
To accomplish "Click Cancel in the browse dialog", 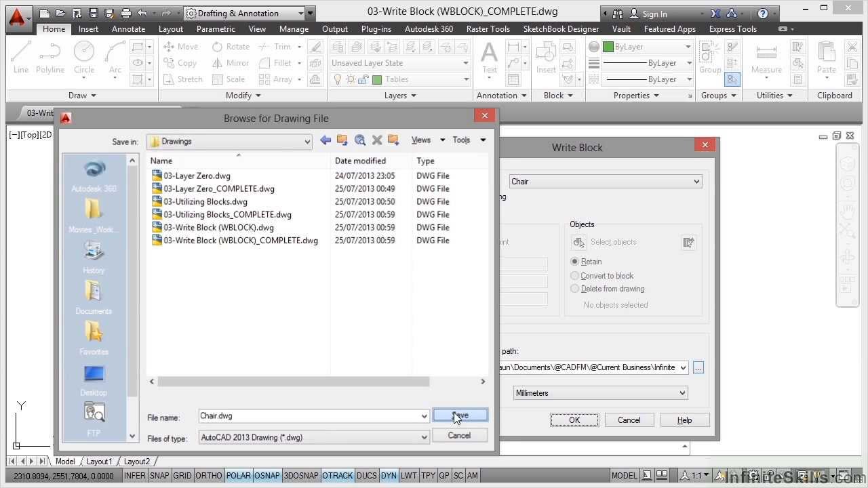I will click(x=459, y=436).
